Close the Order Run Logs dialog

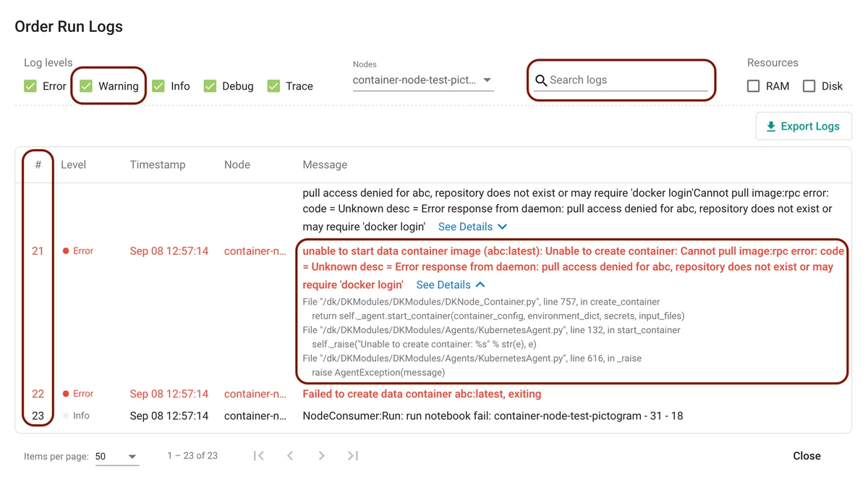pyautogui.click(x=807, y=455)
